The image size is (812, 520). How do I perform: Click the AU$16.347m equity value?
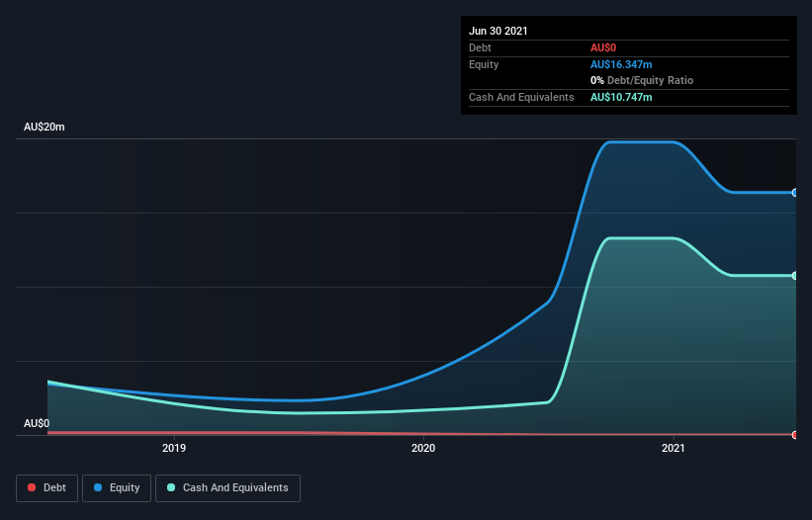coord(621,64)
